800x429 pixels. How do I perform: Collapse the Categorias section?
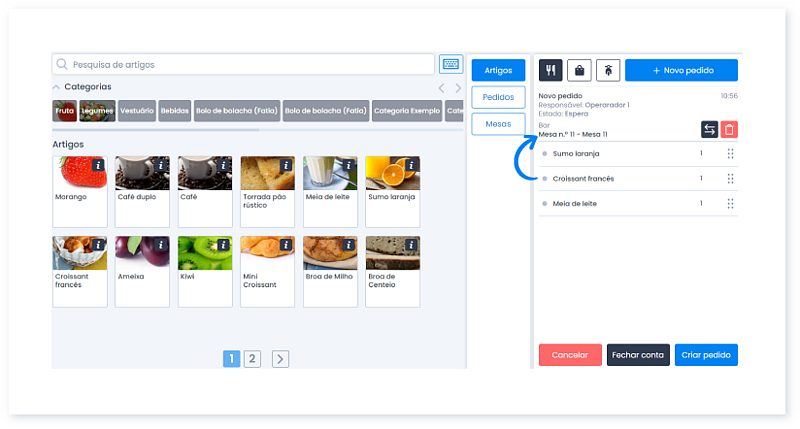click(57, 87)
